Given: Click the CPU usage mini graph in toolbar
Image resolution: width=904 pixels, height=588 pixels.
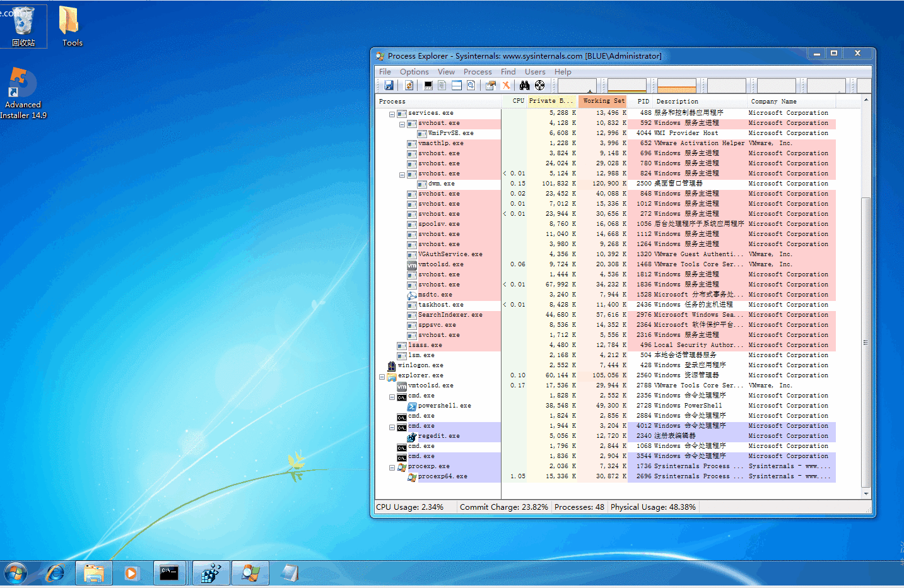Looking at the screenshot, I should tap(577, 85).
